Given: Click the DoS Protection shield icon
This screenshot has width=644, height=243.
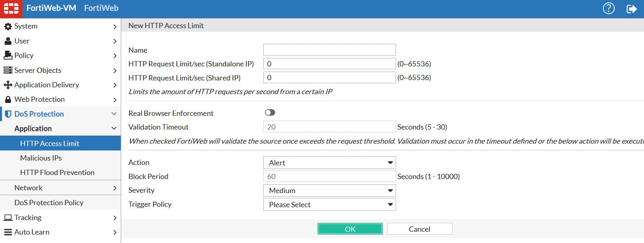Looking at the screenshot, I should pos(8,114).
